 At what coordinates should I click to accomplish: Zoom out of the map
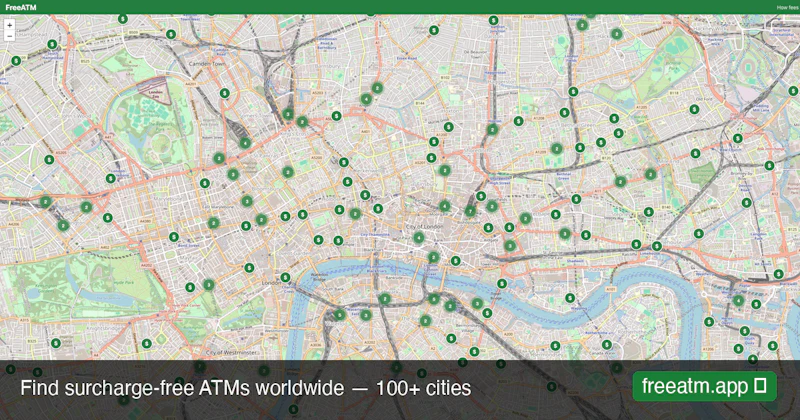pos(9,36)
